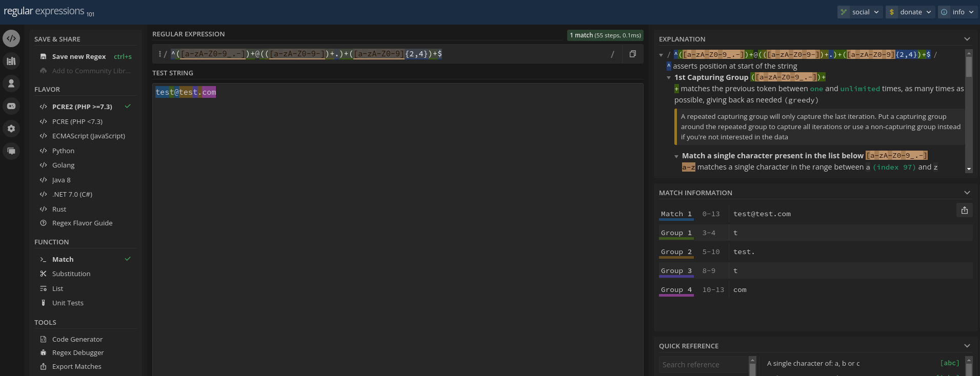The width and height of the screenshot is (980, 376).
Task: Open the Code Generator tool
Action: click(x=77, y=339)
